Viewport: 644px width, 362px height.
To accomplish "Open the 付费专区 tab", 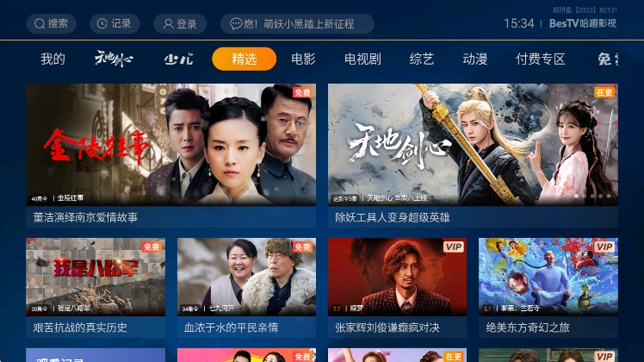I will pyautogui.click(x=541, y=59).
